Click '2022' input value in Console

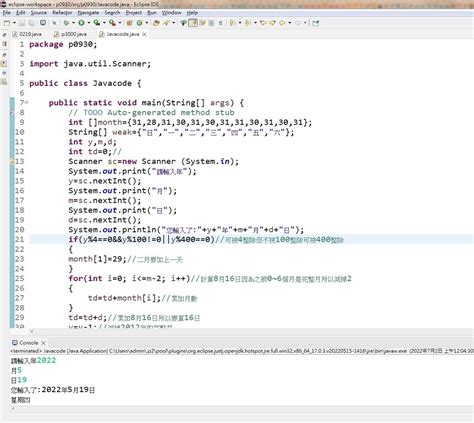click(47, 360)
